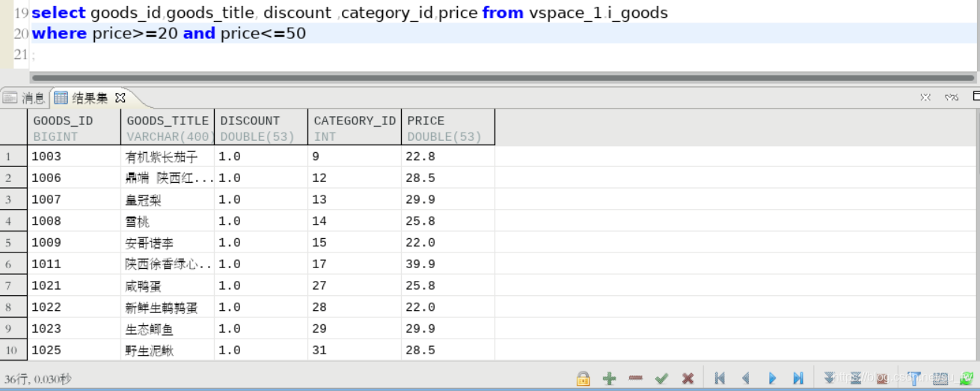
Task: Sort by PRICE column header
Action: (x=448, y=127)
